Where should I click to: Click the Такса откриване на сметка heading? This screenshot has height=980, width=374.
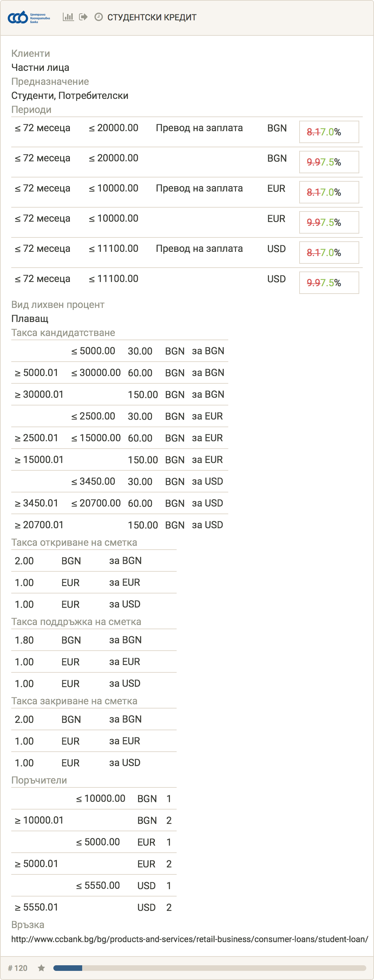point(74,543)
